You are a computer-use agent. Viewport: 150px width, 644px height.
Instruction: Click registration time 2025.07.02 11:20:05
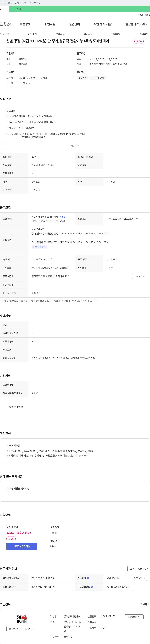(43, 578)
